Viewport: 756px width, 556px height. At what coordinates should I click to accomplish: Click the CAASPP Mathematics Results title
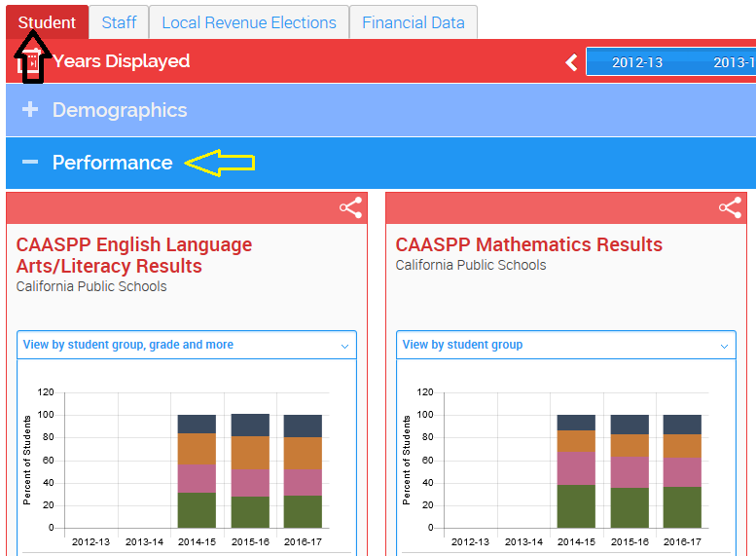click(528, 244)
